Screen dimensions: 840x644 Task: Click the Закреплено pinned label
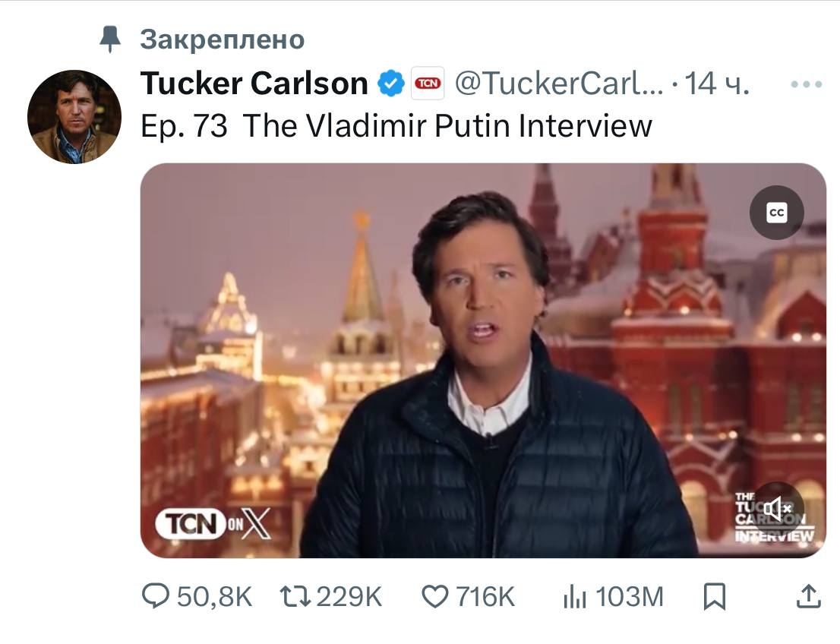[222, 39]
